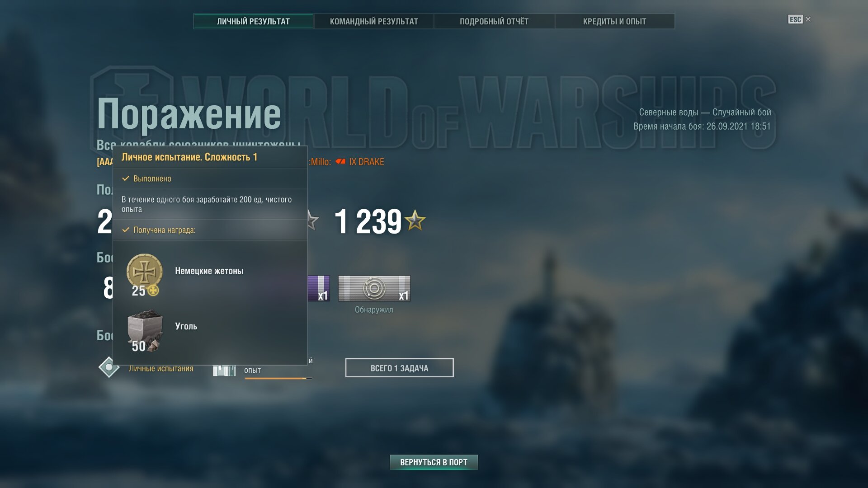Select the Личный результат tab
Screen dimensions: 868x488
(253, 21)
